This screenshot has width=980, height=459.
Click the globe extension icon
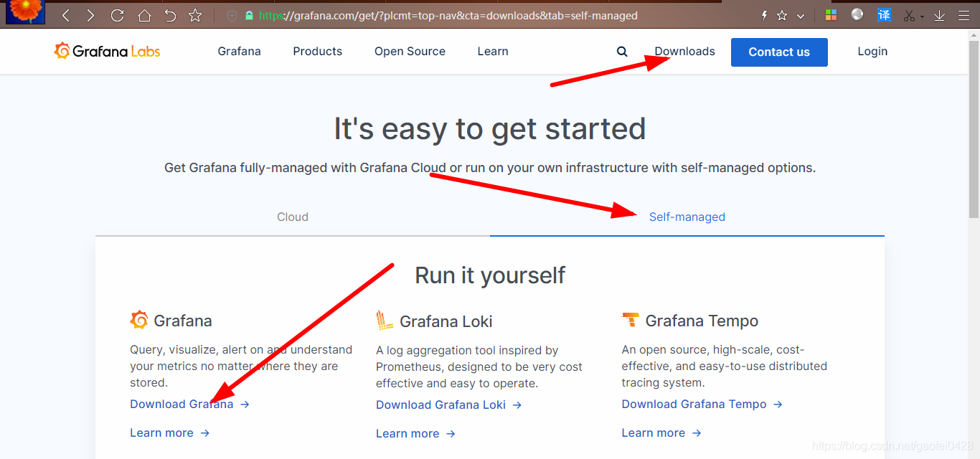pyautogui.click(x=857, y=14)
